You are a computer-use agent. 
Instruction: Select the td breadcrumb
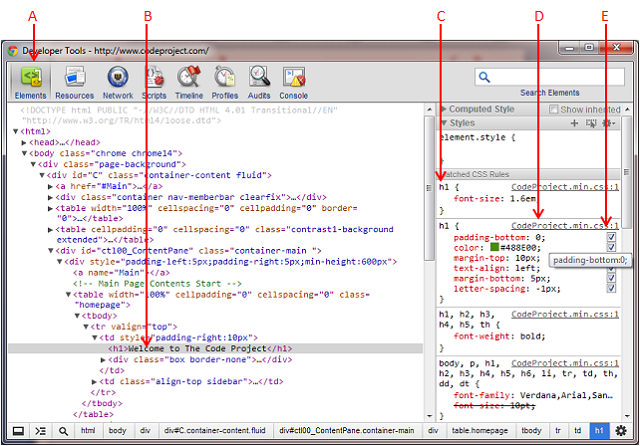click(x=578, y=431)
